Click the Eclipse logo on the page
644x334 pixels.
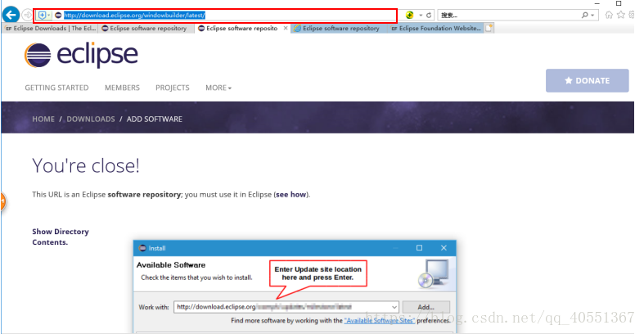coord(81,55)
